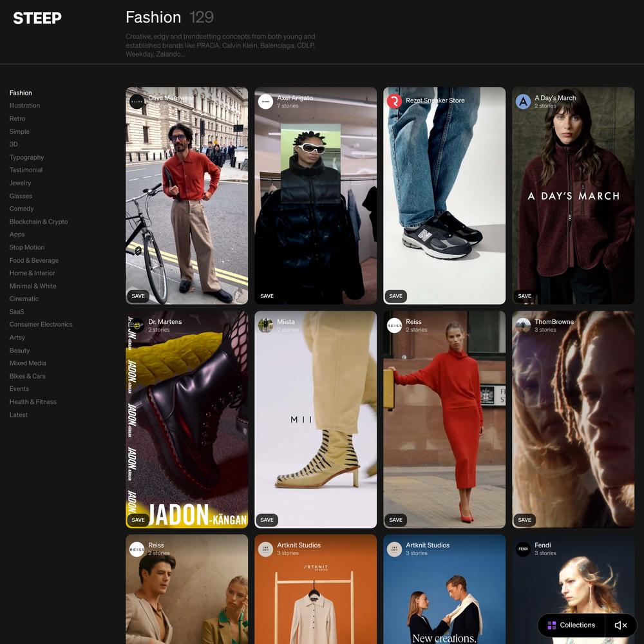Image resolution: width=644 pixels, height=644 pixels.
Task: Open the Artsy category
Action: [17, 337]
